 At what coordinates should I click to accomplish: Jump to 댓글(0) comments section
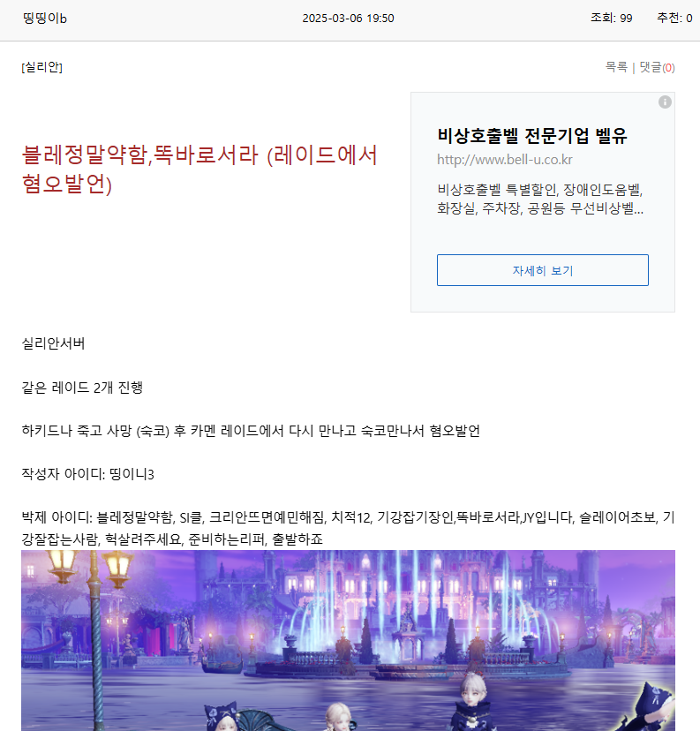(657, 67)
